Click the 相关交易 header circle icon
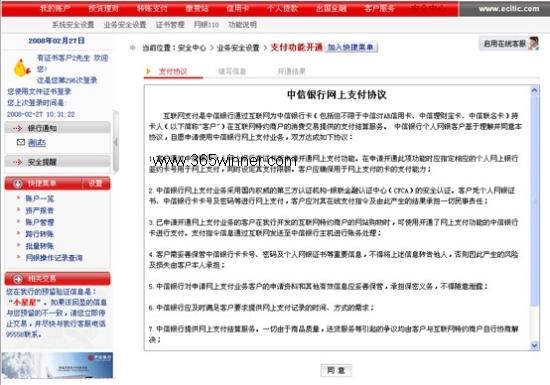The image size is (550, 385). (18, 279)
